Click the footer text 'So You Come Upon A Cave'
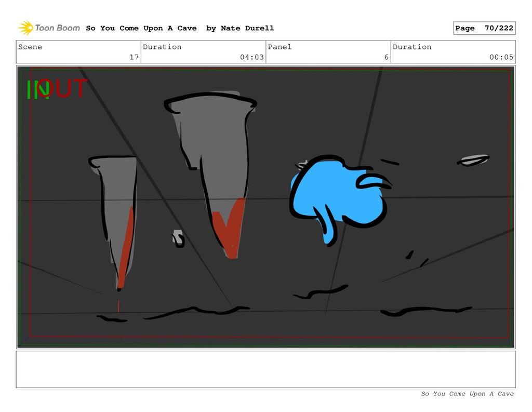The height and width of the screenshot is (412, 532). (467, 394)
